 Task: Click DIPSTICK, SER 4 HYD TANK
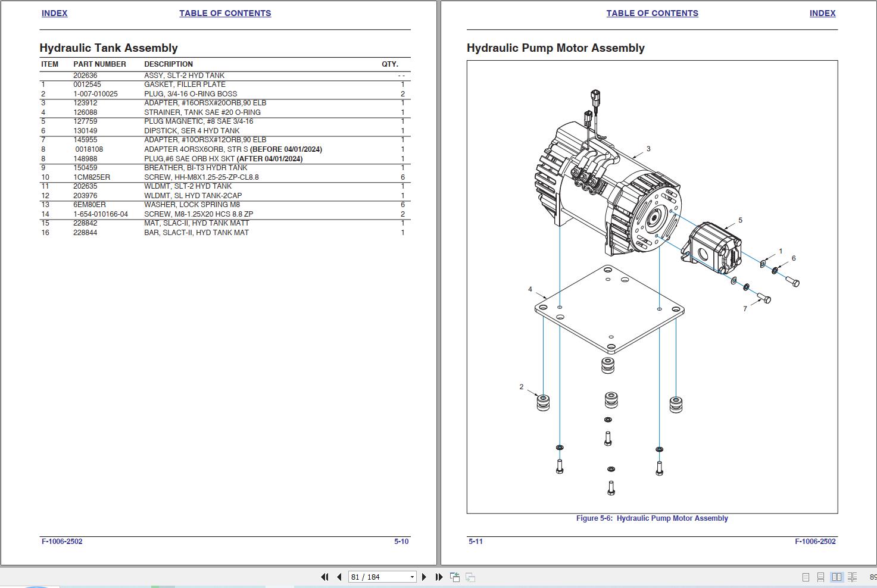click(x=192, y=131)
